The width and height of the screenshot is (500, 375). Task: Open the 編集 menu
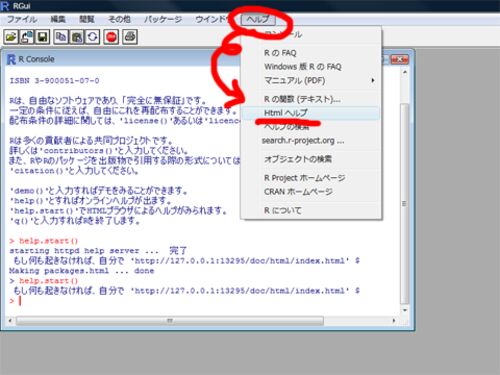(x=58, y=19)
